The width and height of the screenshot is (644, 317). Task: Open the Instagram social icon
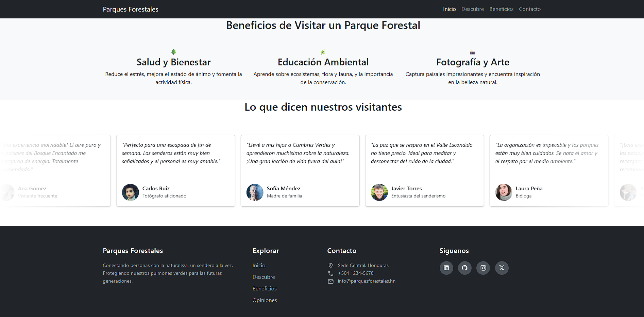click(483, 268)
